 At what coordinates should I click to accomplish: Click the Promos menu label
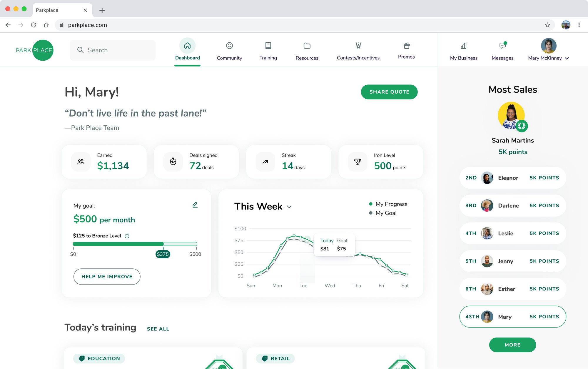(406, 57)
